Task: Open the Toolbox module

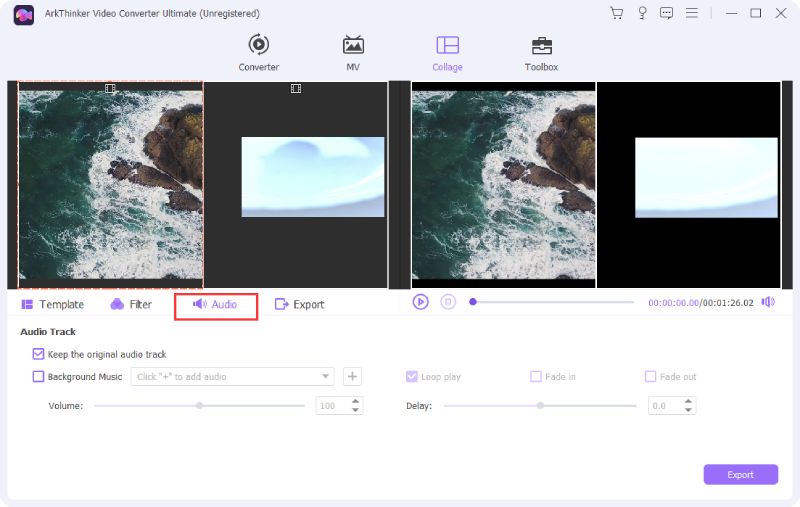Action: (x=541, y=53)
